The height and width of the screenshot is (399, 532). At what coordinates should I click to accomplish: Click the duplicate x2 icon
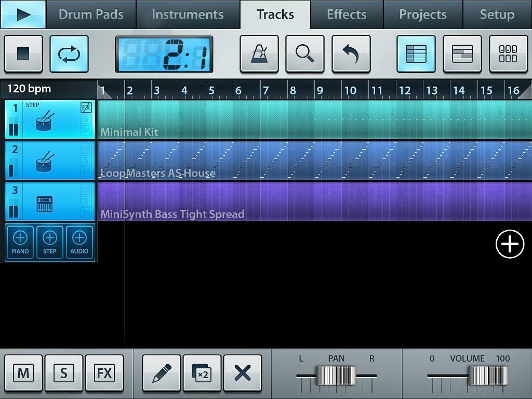[202, 373]
